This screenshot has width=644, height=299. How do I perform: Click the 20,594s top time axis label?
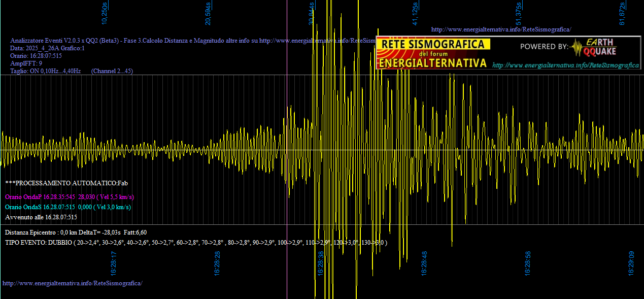[x=208, y=13]
